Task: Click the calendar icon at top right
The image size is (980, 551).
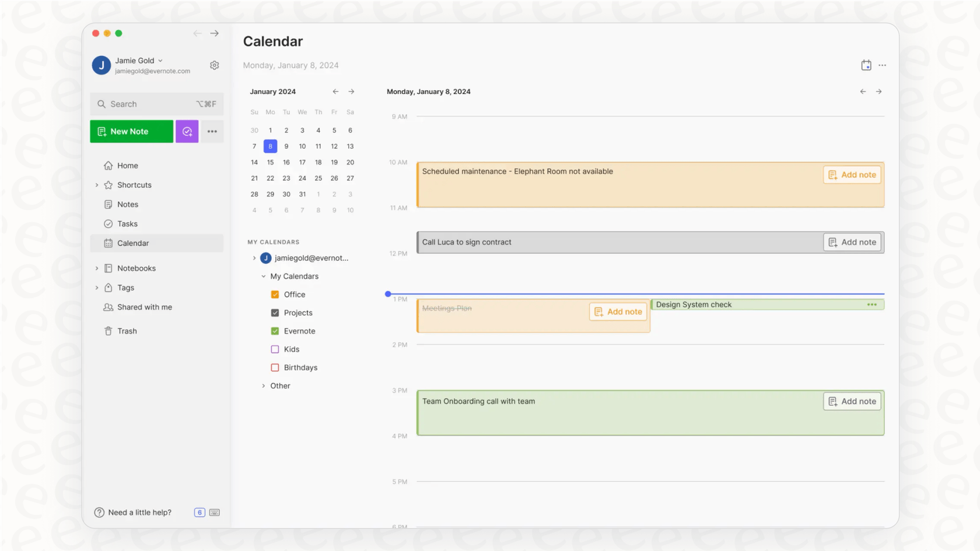Action: pyautogui.click(x=866, y=65)
